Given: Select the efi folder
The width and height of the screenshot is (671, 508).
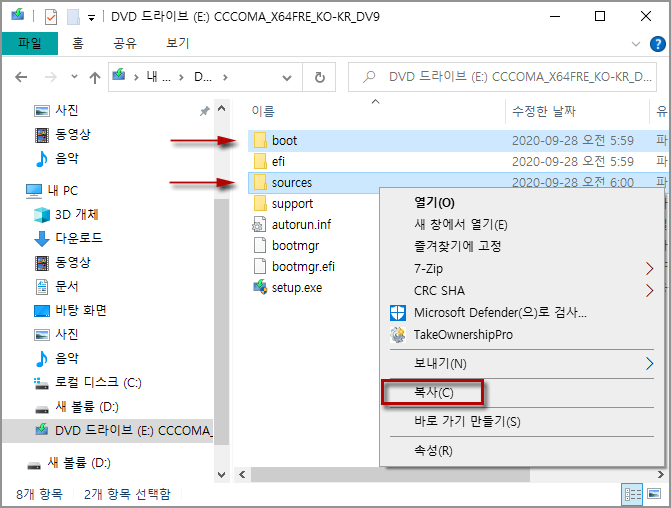Looking at the screenshot, I should pos(278,162).
